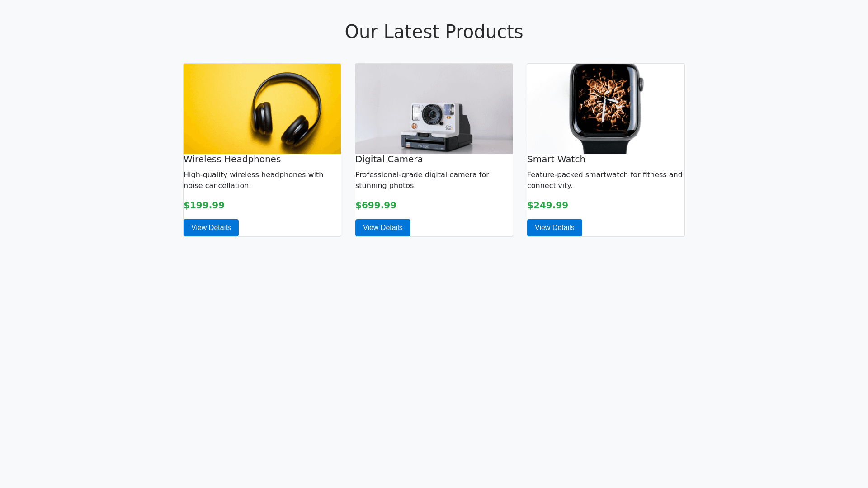Open View Details for Wireless Headphones
The width and height of the screenshot is (868, 488).
click(211, 228)
